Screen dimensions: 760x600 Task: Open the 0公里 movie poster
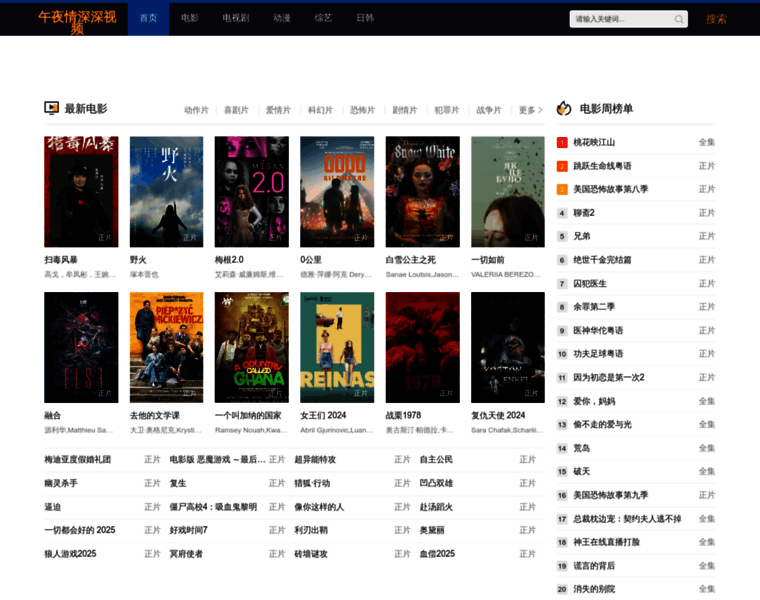(337, 192)
